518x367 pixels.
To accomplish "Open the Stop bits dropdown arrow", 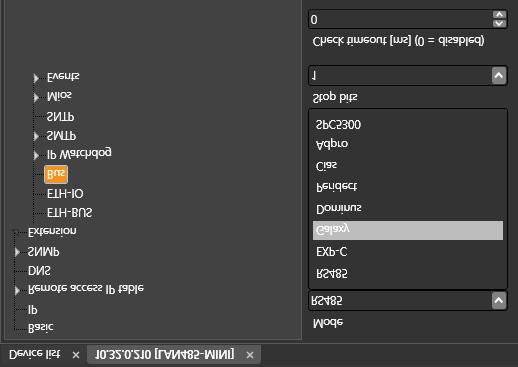I will (499, 76).
